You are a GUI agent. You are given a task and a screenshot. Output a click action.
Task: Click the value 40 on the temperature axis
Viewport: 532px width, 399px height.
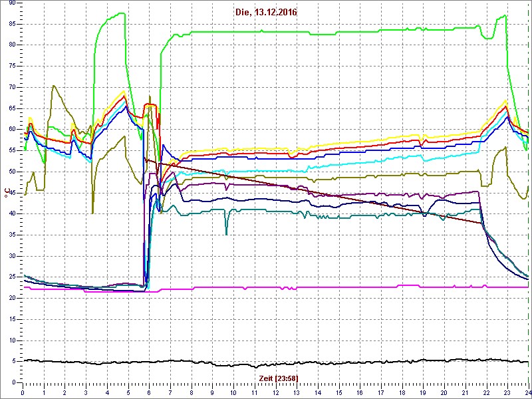coord(12,213)
